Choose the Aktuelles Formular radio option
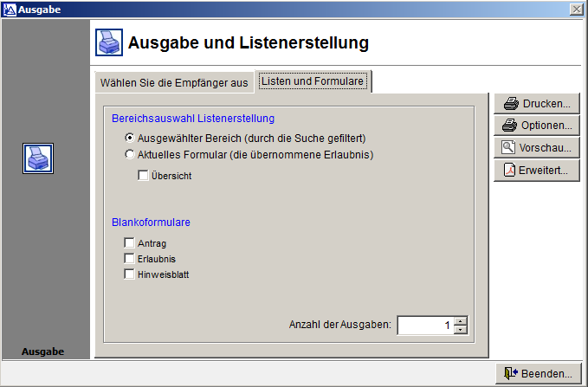Viewport: 588px width, 387px height. point(130,155)
